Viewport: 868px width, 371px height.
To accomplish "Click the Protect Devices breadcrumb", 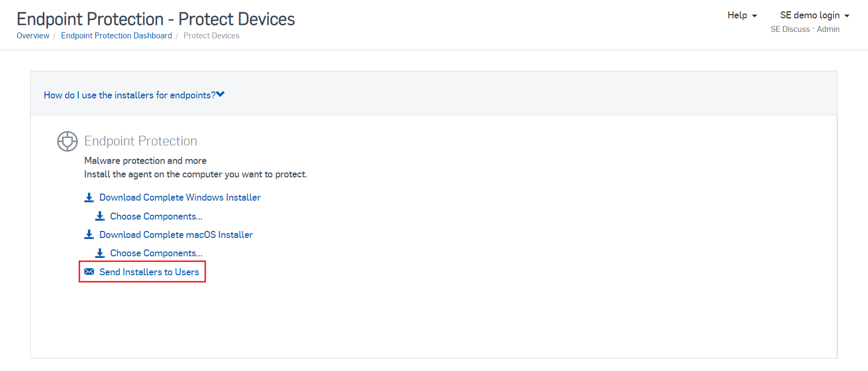I will (x=211, y=36).
